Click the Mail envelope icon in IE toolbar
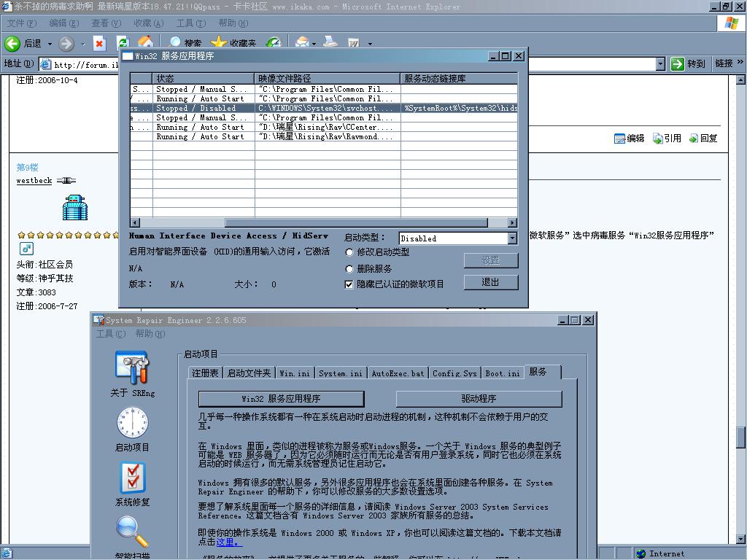 tap(301, 43)
